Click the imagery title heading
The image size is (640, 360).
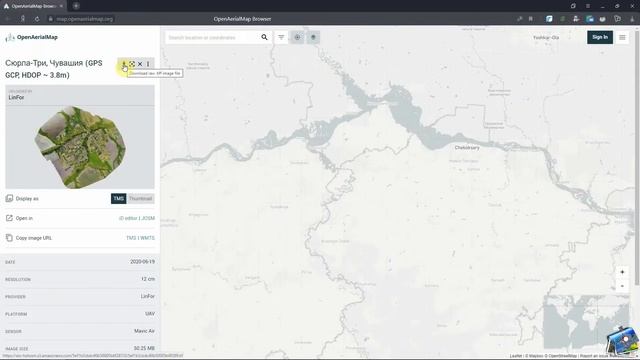coord(54,69)
